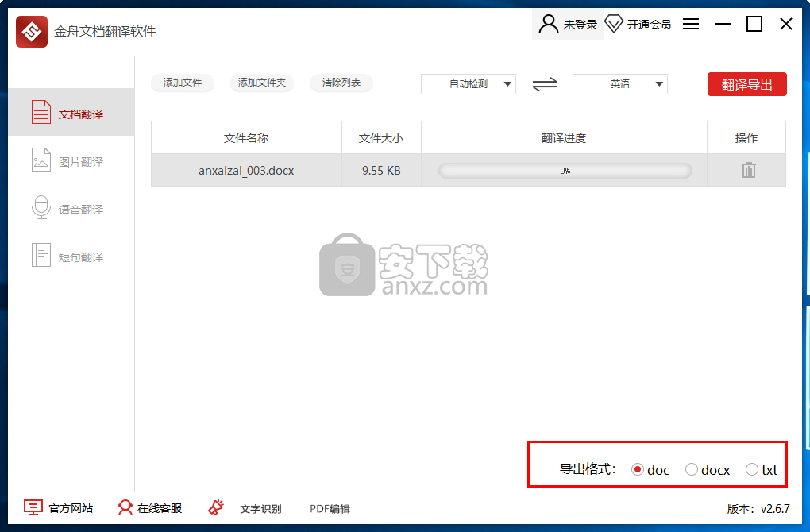The height and width of the screenshot is (532, 810).
Task: Click 翻译进度 column header
Action: 564,138
